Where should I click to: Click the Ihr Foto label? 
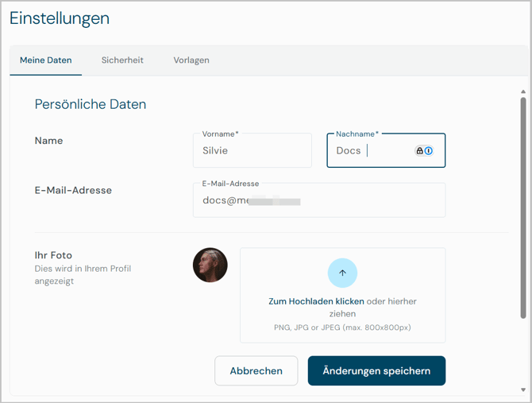click(x=53, y=255)
